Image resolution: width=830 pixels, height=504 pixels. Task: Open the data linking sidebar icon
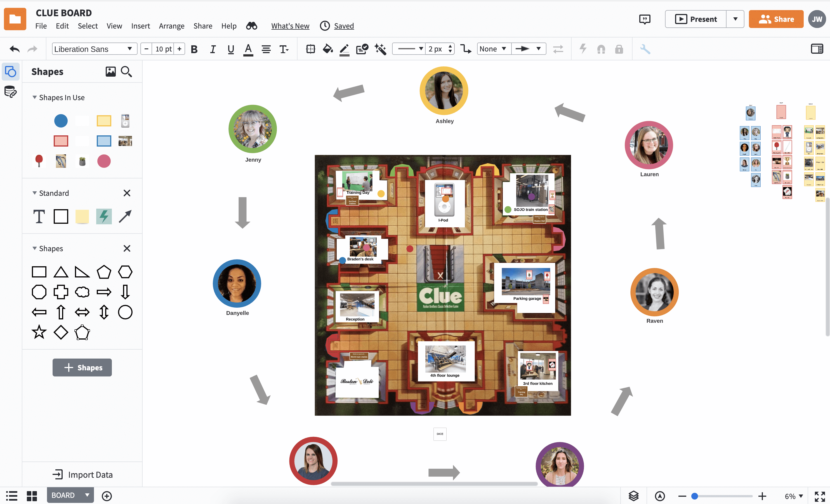coord(10,92)
